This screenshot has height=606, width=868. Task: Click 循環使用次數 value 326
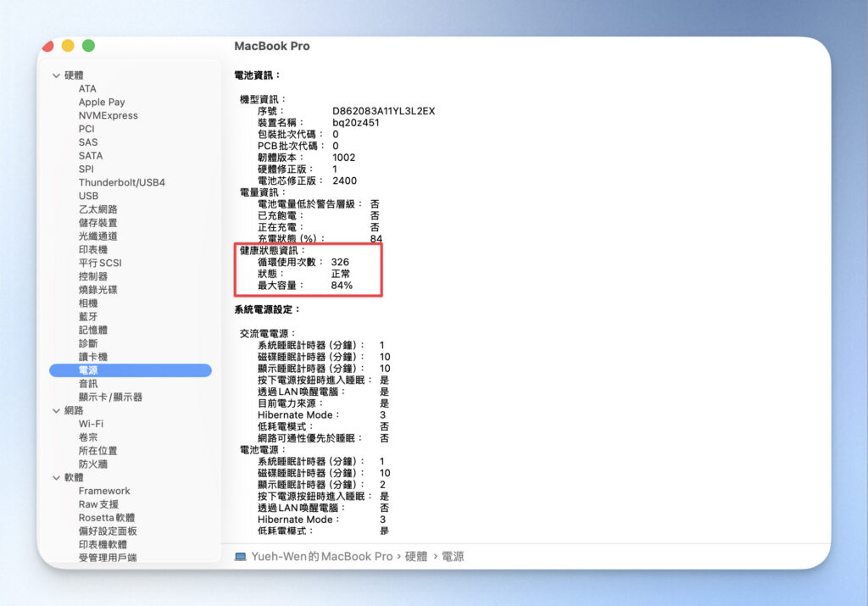point(340,262)
